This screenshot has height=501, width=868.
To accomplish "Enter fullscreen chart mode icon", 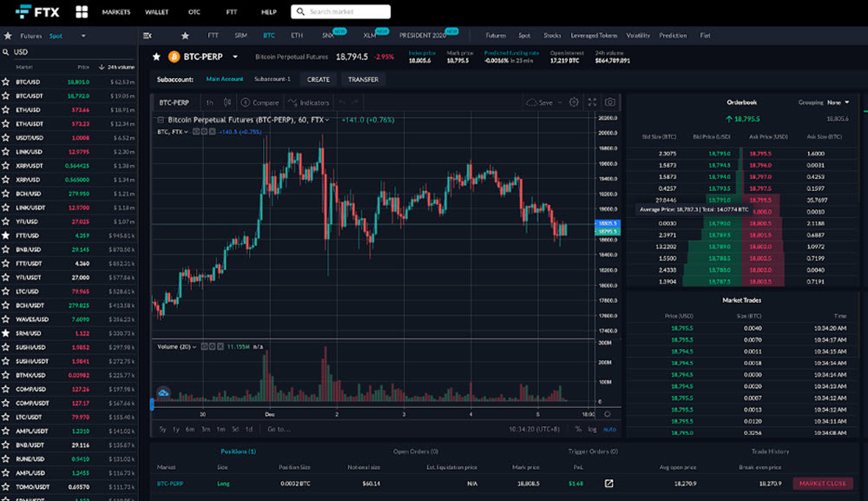I will pyautogui.click(x=592, y=102).
